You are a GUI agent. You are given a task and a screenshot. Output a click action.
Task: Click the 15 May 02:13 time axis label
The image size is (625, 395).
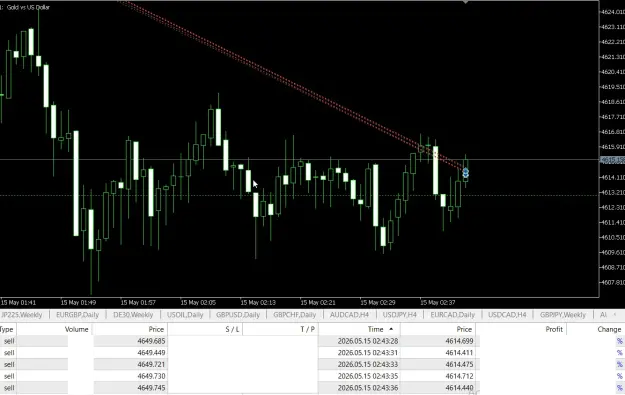coord(258,303)
